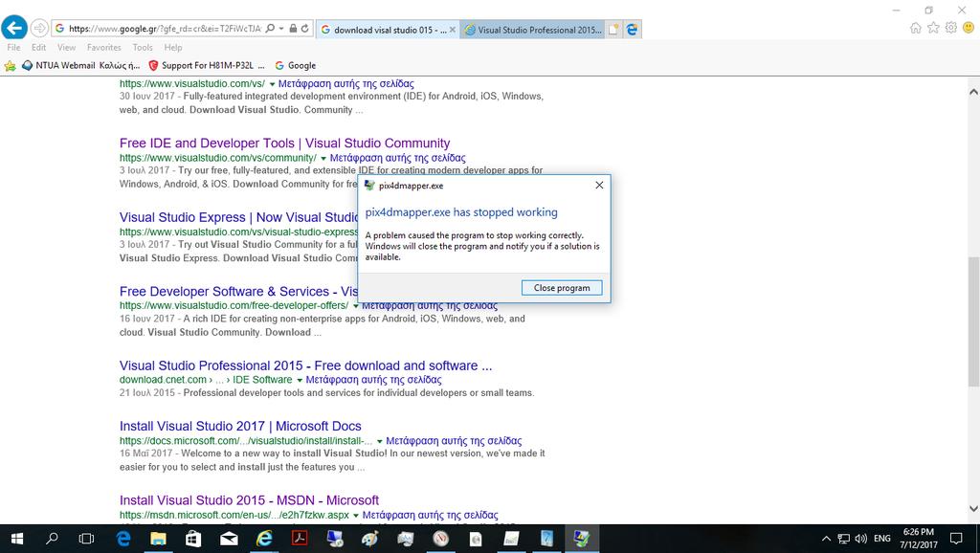980x553 pixels.
Task: Expand the dropdown arrow after download.cnet.com IDE Software
Action: [300, 381]
